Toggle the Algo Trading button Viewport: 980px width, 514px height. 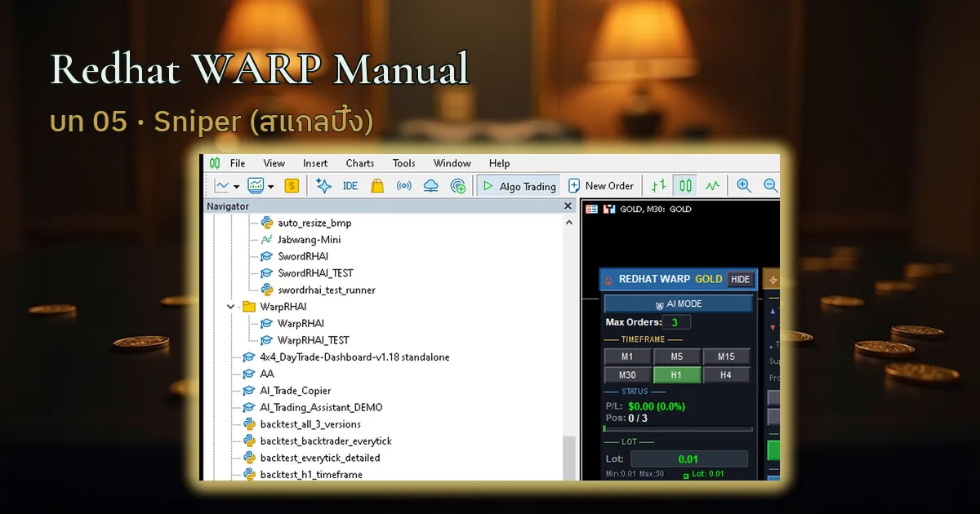(519, 186)
